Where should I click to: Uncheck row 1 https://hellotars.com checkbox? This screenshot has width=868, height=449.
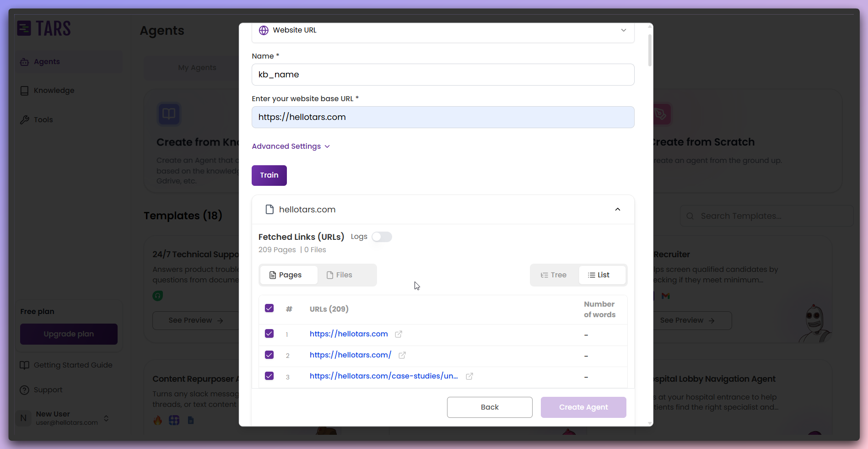point(269,334)
